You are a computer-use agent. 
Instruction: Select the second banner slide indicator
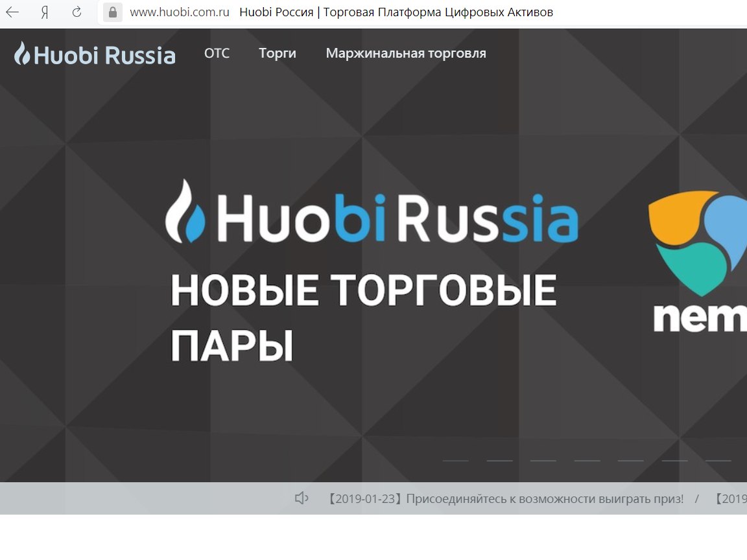coord(500,460)
